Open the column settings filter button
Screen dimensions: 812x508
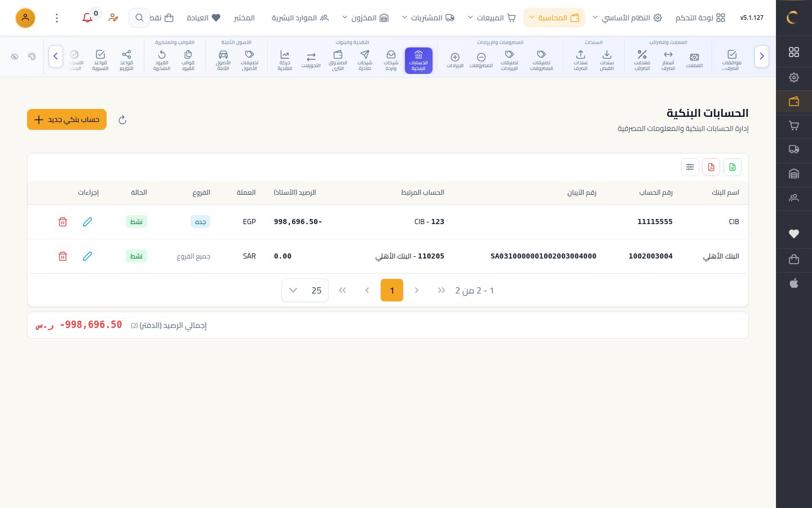click(x=690, y=167)
